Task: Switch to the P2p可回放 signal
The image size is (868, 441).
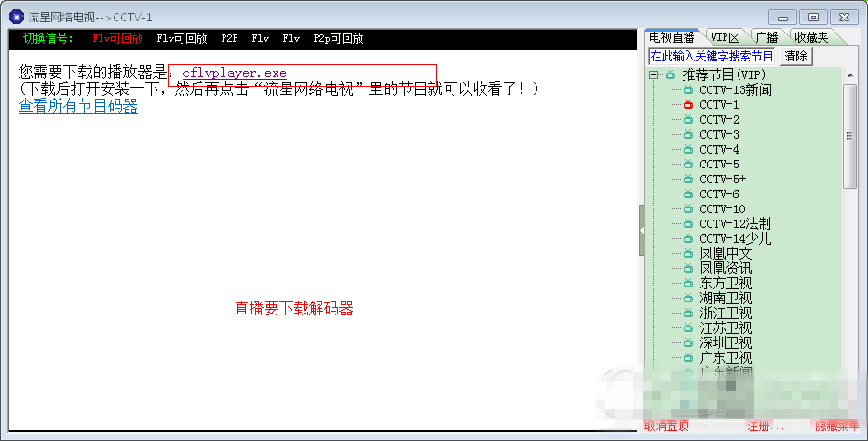Action: coord(338,39)
